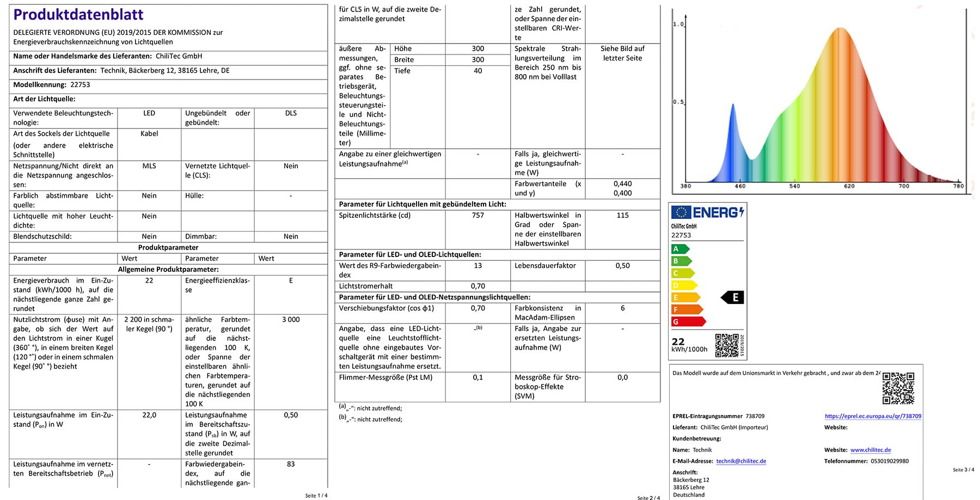The width and height of the screenshot is (980, 500).
Task: Select the 'Name oder Handelsmarke des Lieferanten' line
Action: tap(108, 56)
